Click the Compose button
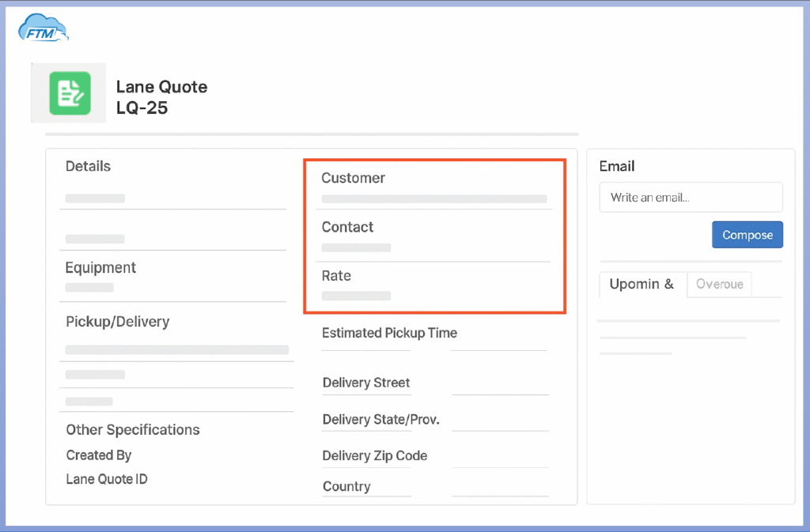This screenshot has height=532, width=810. pos(747,235)
